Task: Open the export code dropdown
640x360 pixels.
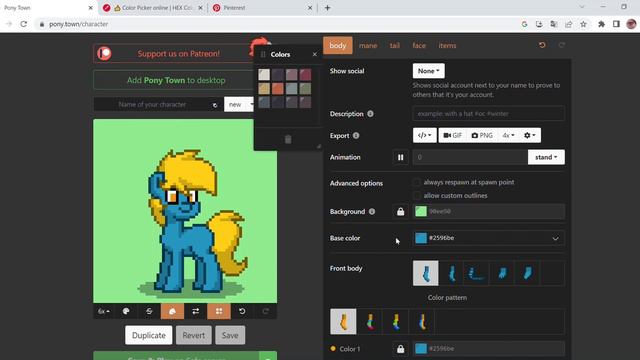Action: [424, 135]
